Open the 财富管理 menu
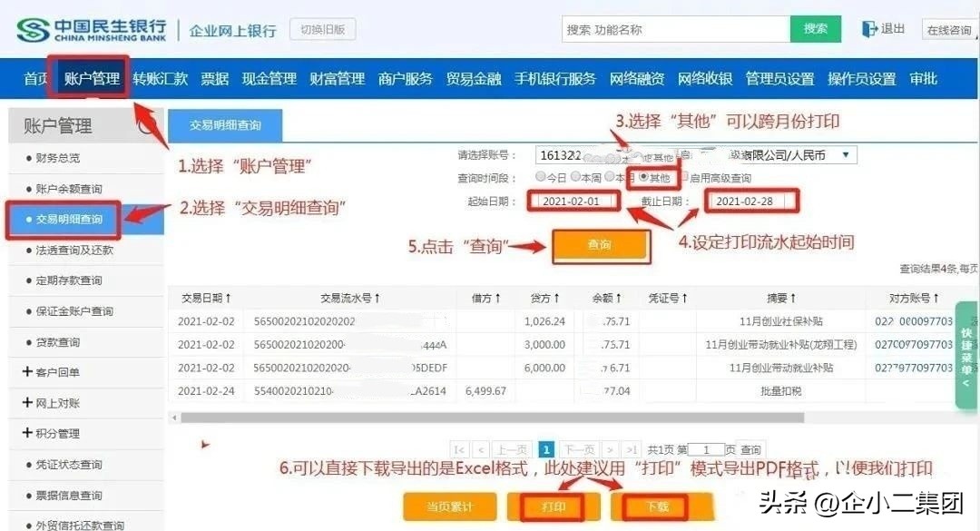Screen dimensions: 980x531 coord(337,79)
